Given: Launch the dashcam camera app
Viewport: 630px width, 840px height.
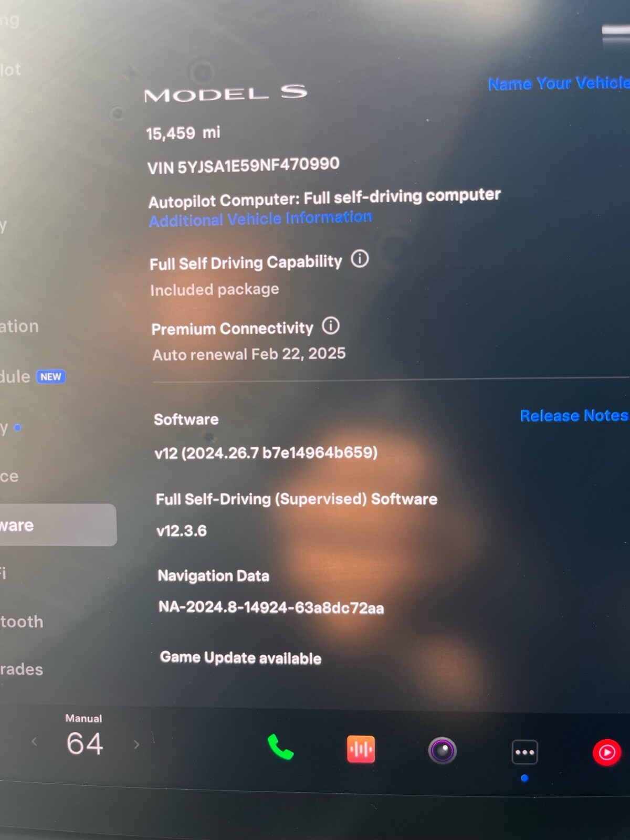Looking at the screenshot, I should coord(442,750).
